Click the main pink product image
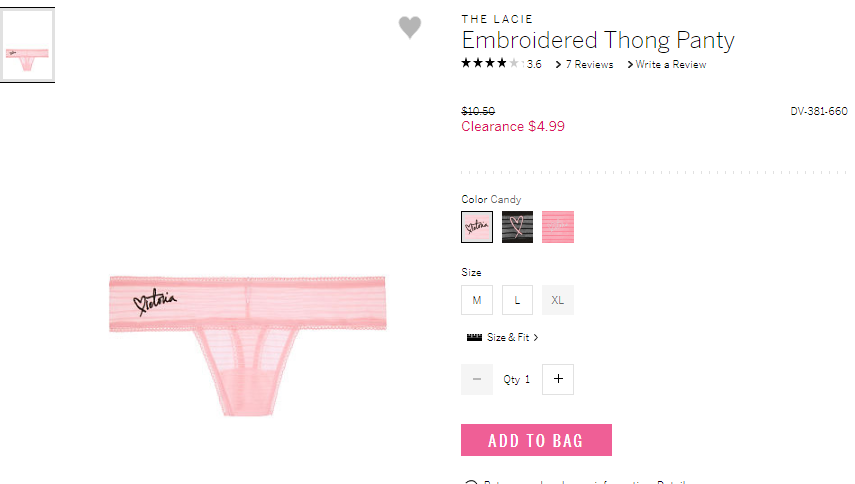 (248, 346)
